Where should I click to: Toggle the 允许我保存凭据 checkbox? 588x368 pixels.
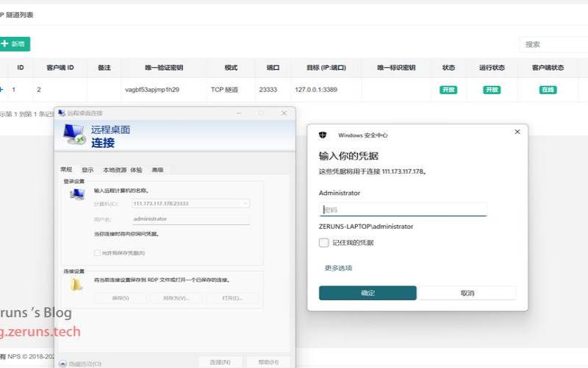tap(97, 253)
